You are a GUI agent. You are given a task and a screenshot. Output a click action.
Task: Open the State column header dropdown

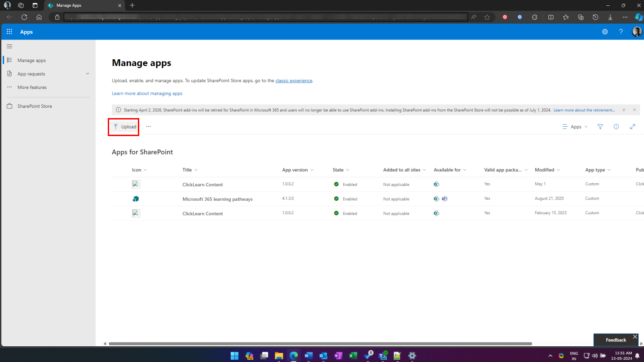tap(341, 170)
